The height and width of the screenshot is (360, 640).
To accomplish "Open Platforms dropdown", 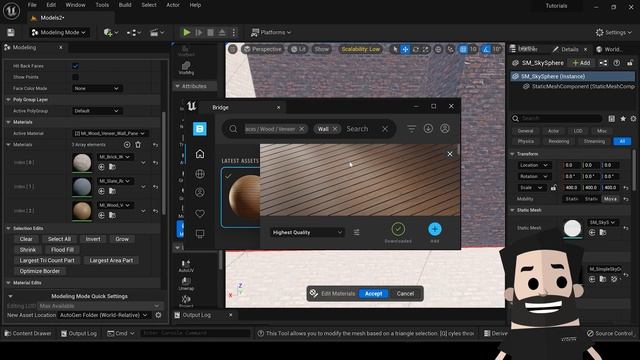I will 271,32.
